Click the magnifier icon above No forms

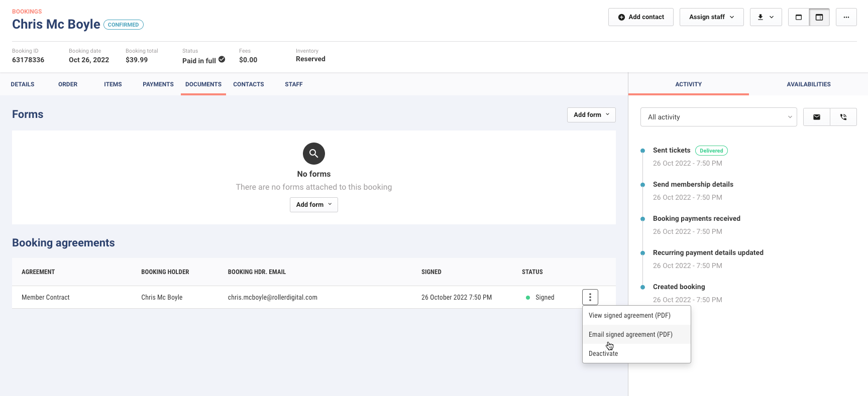coord(313,154)
